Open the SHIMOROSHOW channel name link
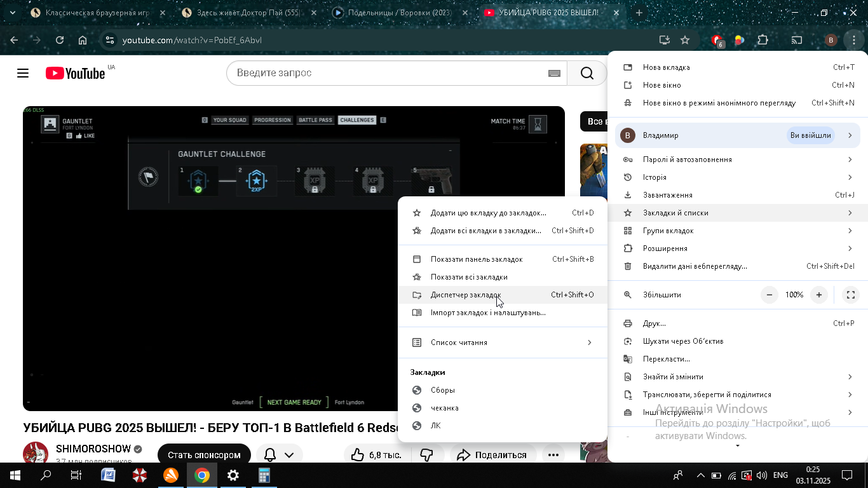 93,449
